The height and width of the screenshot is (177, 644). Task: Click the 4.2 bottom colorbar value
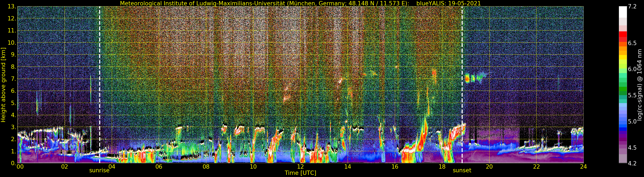(x=632, y=163)
